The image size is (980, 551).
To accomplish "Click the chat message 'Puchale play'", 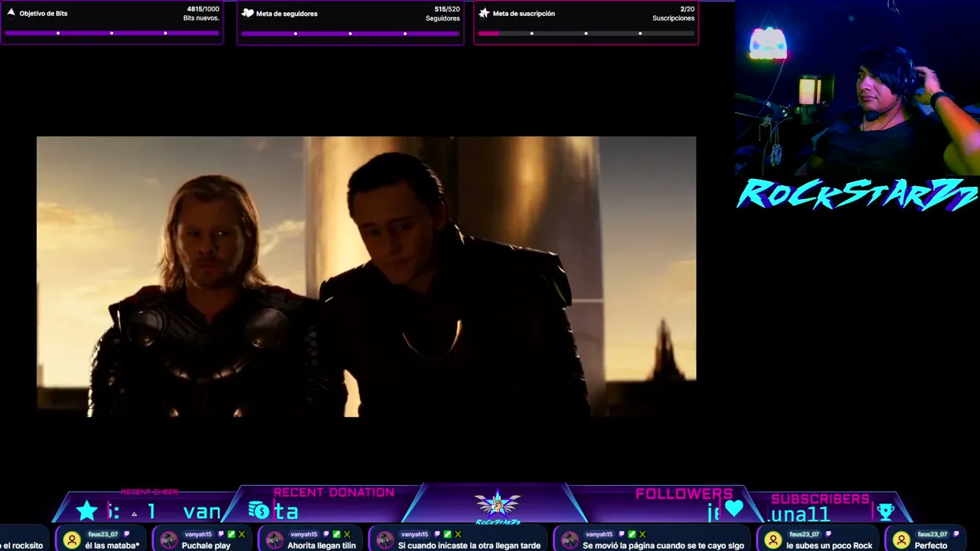I will pos(206,546).
